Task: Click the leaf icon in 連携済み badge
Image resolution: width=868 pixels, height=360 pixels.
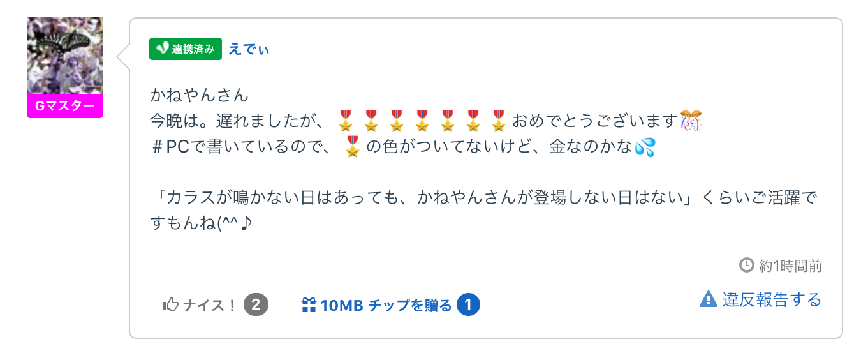Action: pos(162,49)
